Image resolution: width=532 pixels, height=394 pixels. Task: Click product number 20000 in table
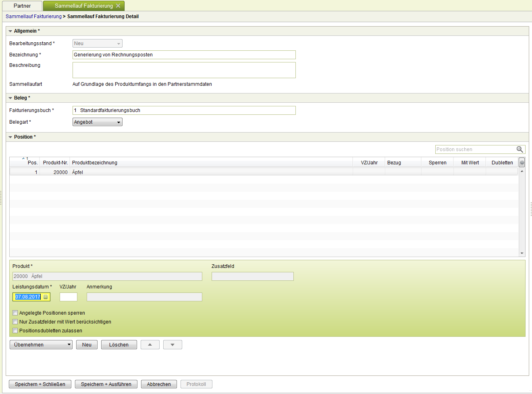coord(60,172)
